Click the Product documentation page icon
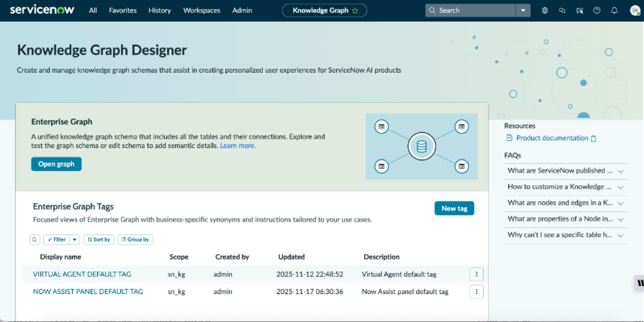Screen dimensions: 644x322 pos(509,138)
